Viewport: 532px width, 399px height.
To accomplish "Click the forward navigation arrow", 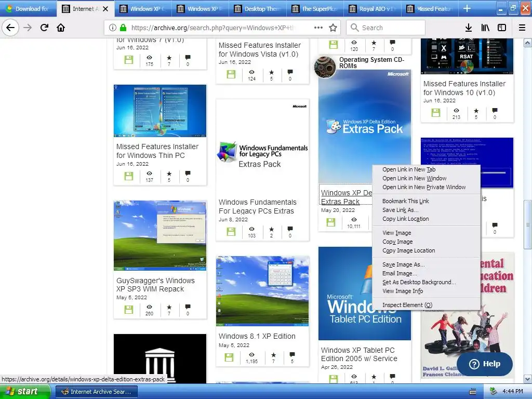I will click(28, 28).
